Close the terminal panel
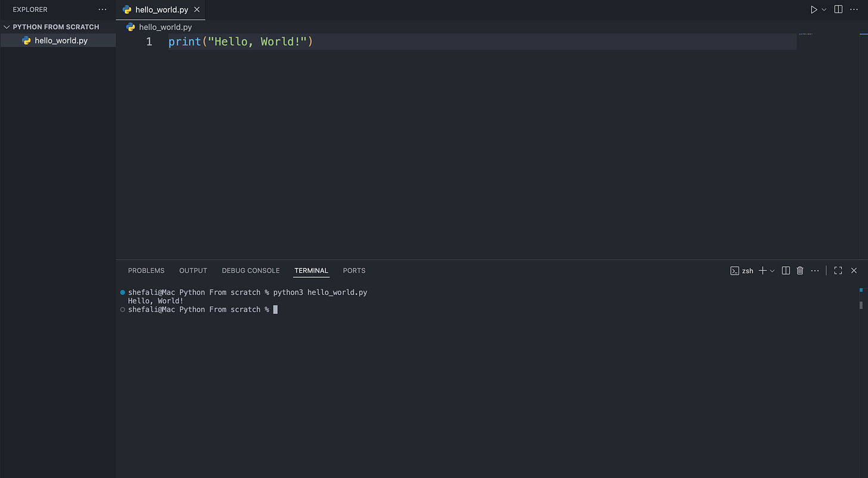 point(854,271)
